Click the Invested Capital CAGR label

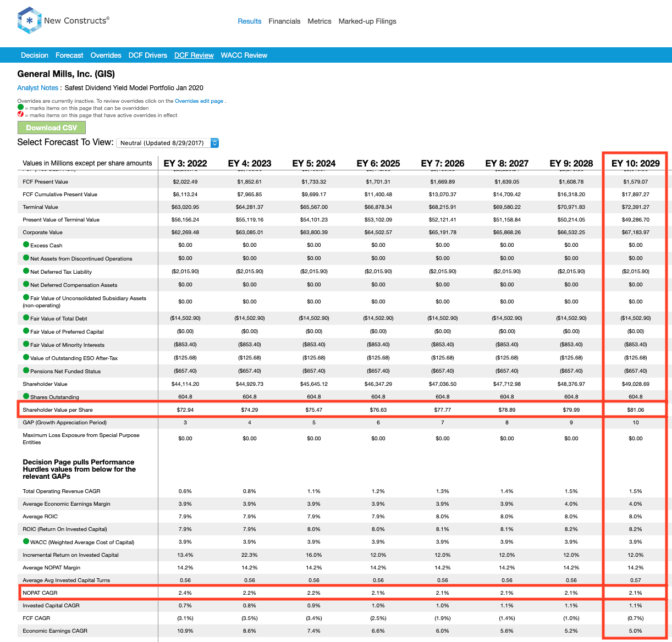tap(51, 606)
